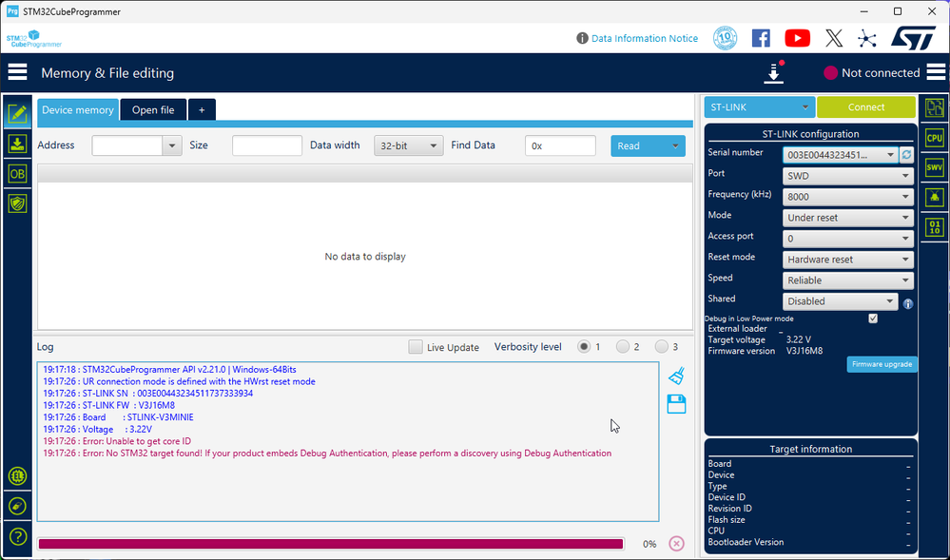The image size is (950, 560).
Task: Open the fault analyzer bug icon
Action: tap(934, 197)
